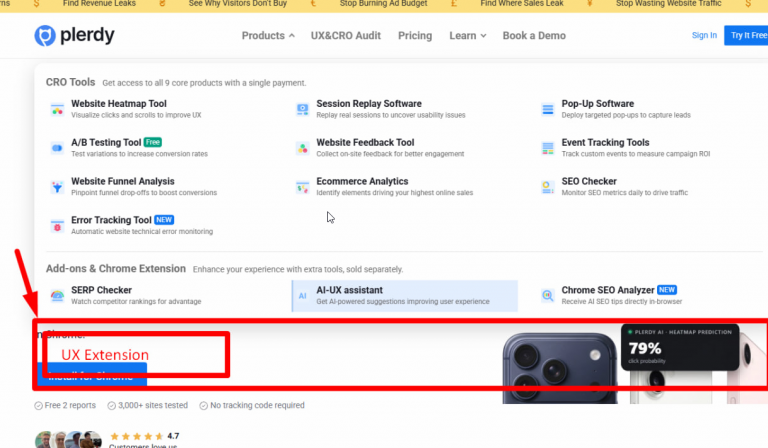Expand the Learn dropdown menu
Viewport: 768px width, 448px height.
(x=468, y=36)
